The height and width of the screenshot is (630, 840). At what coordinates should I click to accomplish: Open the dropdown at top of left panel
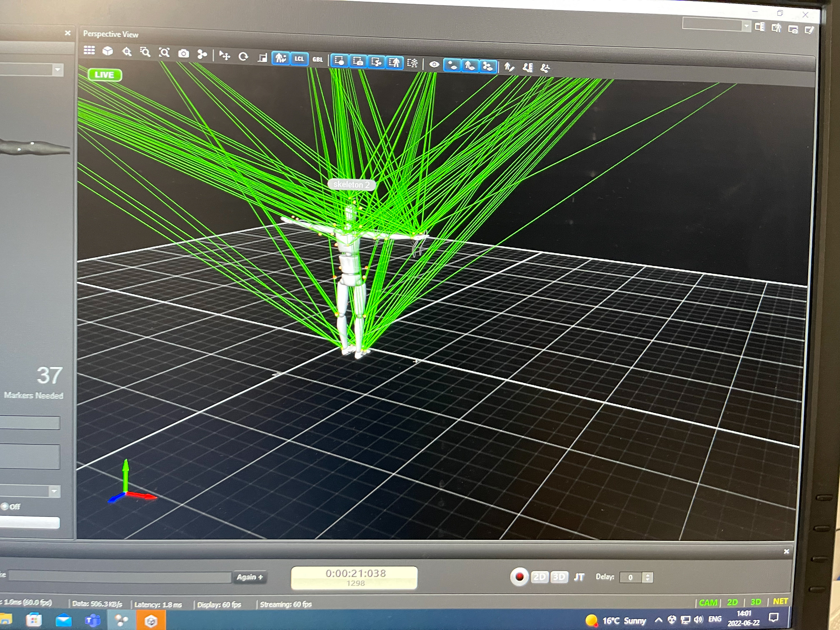(x=58, y=70)
